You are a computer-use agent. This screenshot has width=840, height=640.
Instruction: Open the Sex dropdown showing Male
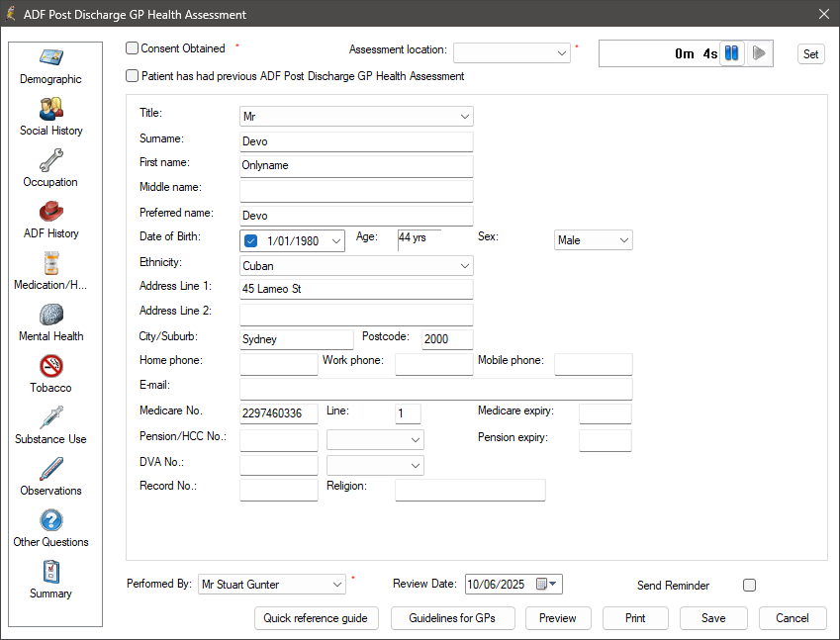(593, 240)
